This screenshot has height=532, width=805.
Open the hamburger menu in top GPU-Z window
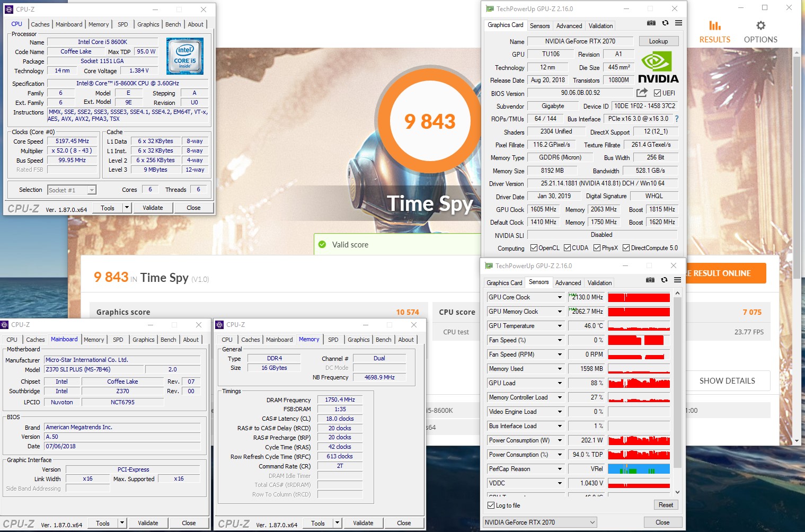678,23
